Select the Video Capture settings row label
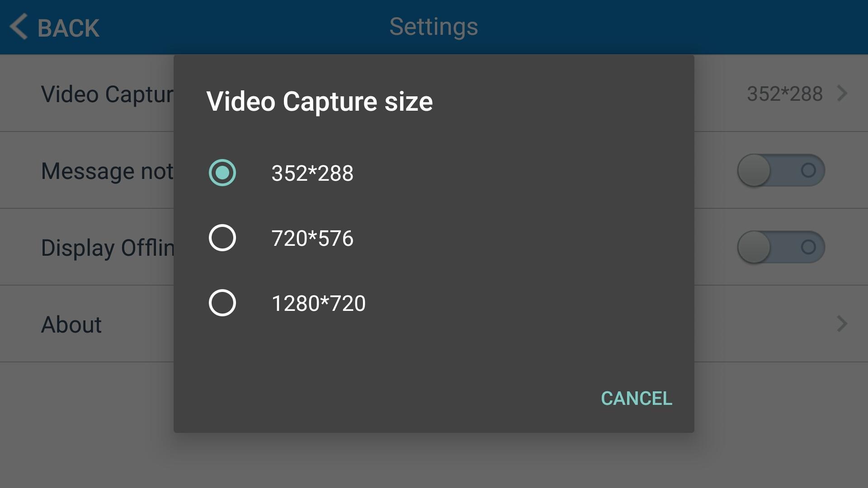This screenshot has height=488, width=868. click(108, 94)
